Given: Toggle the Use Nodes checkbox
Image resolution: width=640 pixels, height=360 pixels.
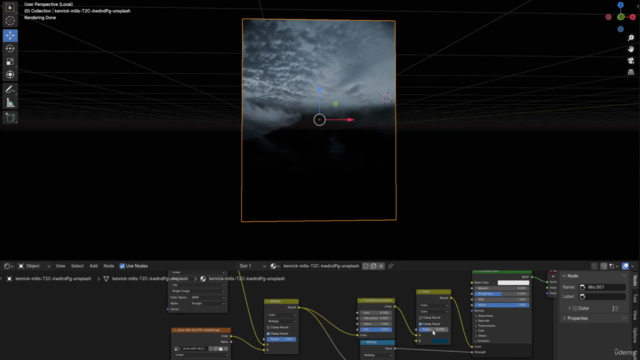Looking at the screenshot, I should pos(122,266).
